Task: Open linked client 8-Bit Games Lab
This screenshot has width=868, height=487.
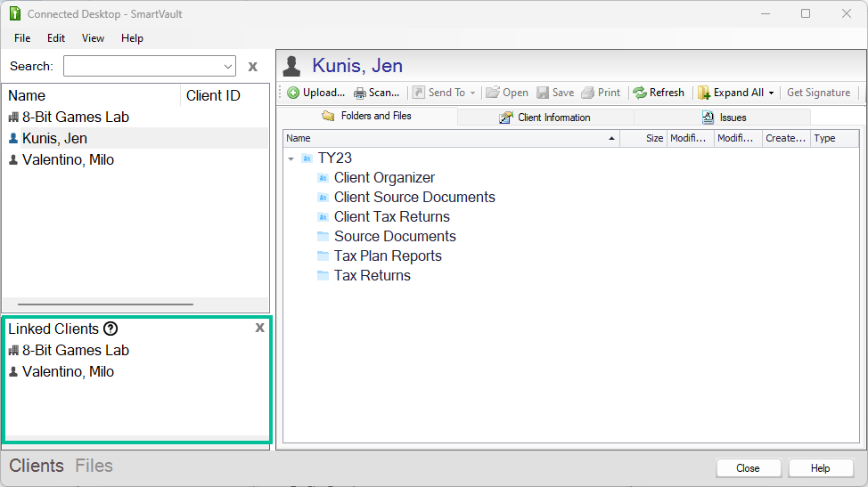Action: (x=75, y=351)
